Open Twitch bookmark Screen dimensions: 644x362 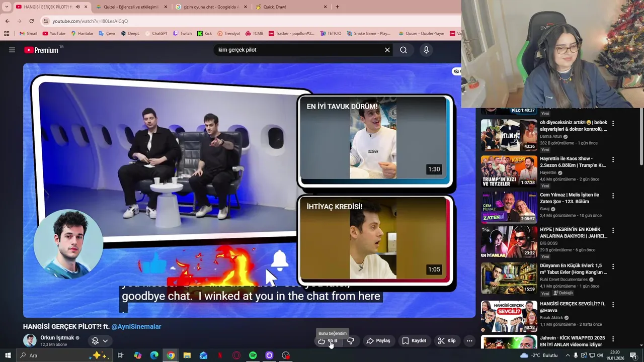tap(182, 34)
